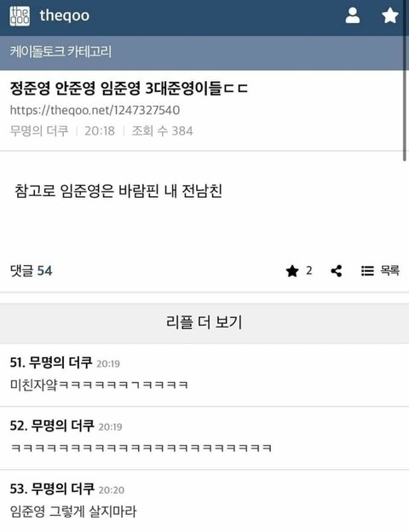Open the post URL theqoo.net/1247327540
Screen dimensions: 409x532
pyautogui.click(x=95, y=110)
